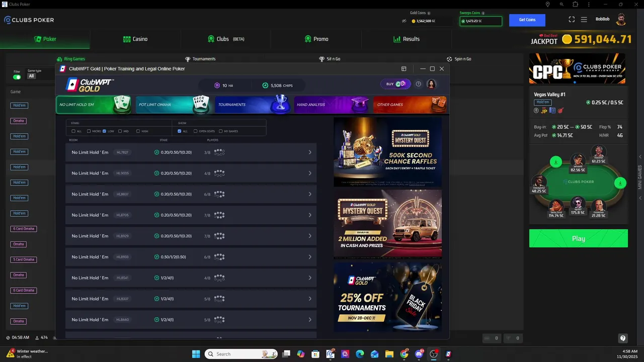Expand the Mini Games side panel
644x362 pixels.
point(640,177)
